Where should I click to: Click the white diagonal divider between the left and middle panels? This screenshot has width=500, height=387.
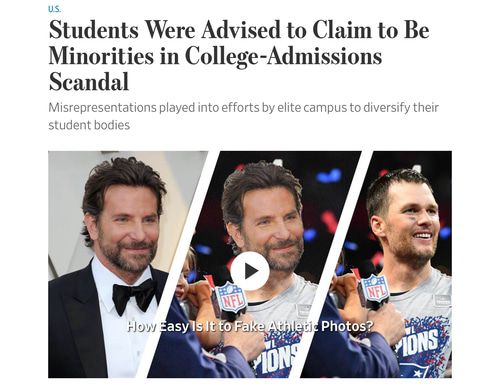(177, 264)
